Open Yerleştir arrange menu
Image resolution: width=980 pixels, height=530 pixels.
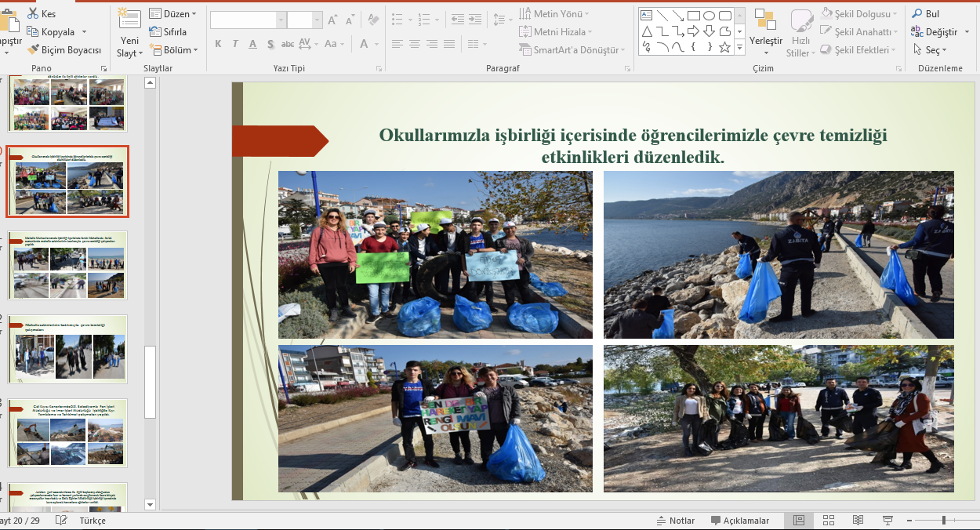click(x=766, y=33)
